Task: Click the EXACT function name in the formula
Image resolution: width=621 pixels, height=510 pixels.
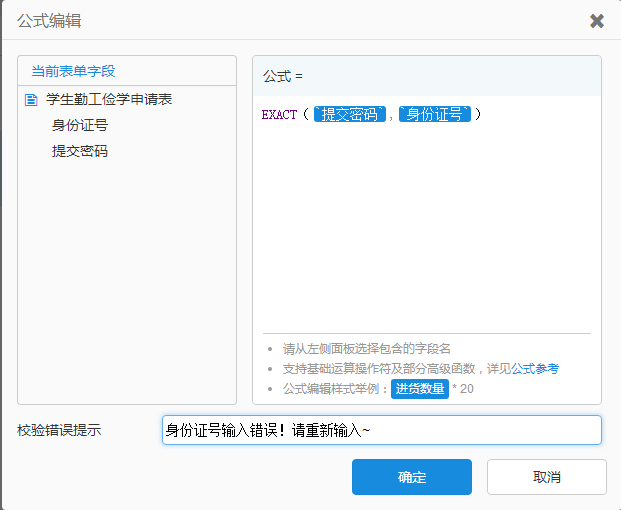Action: click(x=279, y=115)
